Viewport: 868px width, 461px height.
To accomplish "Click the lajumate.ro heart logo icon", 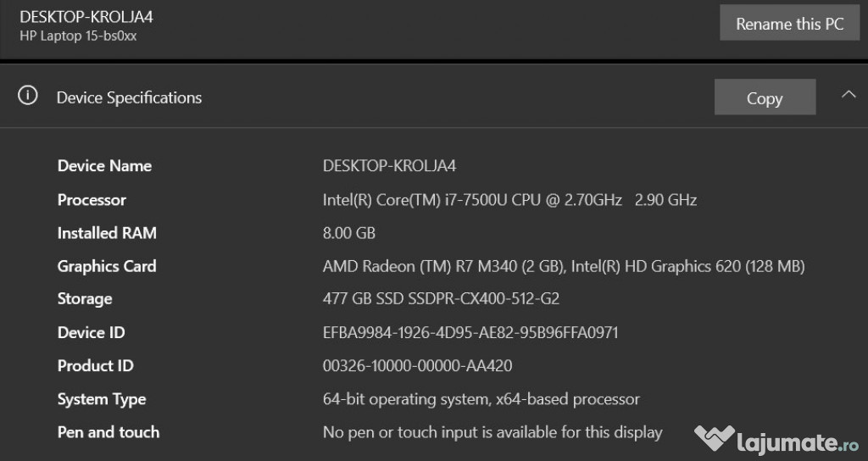I will tap(714, 438).
